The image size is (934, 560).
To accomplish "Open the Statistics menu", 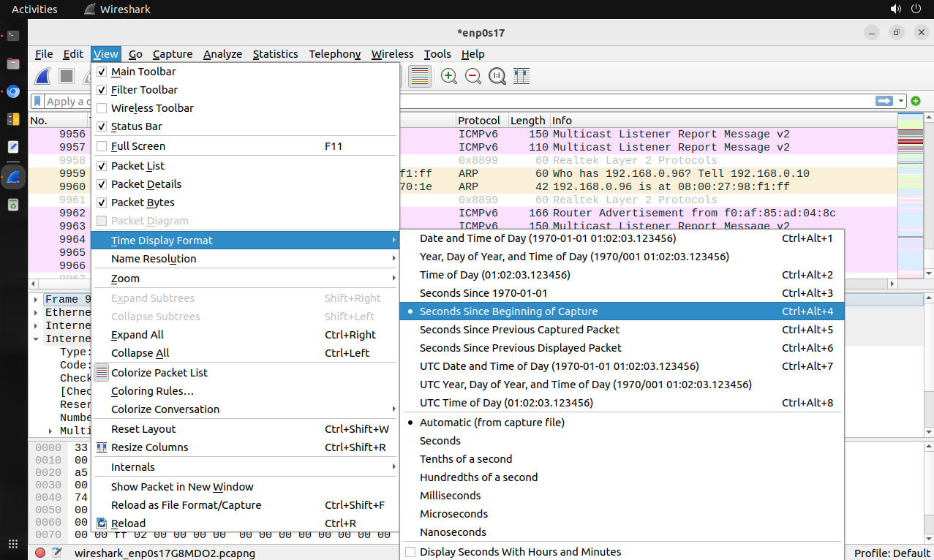I will 275,54.
